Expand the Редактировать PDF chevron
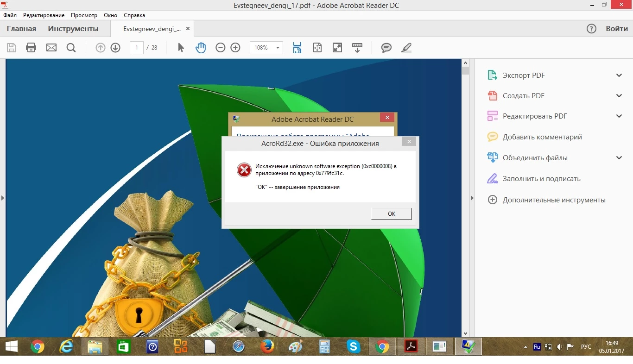Screen dimensions: 633x364 (619, 116)
